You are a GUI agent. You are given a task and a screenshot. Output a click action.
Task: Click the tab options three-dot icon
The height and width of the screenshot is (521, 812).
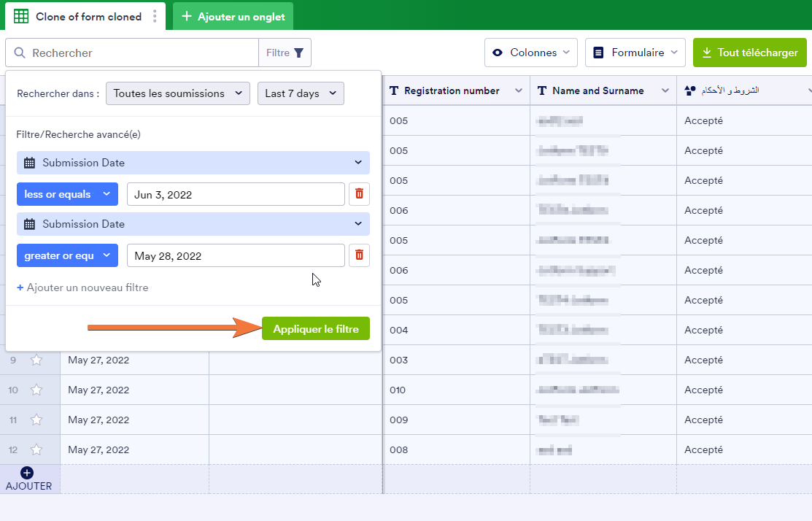[x=155, y=16]
